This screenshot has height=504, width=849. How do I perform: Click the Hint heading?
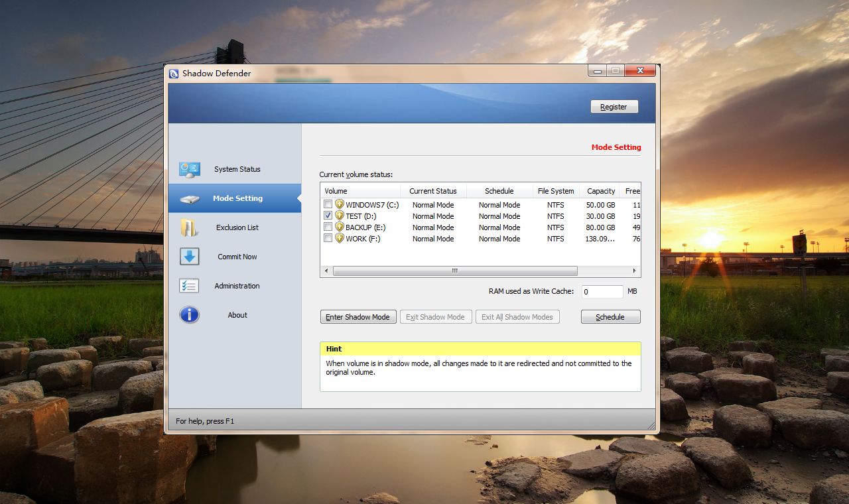tap(334, 349)
